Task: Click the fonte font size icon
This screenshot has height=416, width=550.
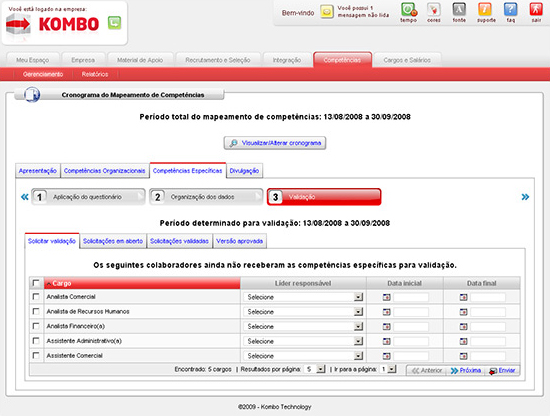Action: (x=459, y=10)
